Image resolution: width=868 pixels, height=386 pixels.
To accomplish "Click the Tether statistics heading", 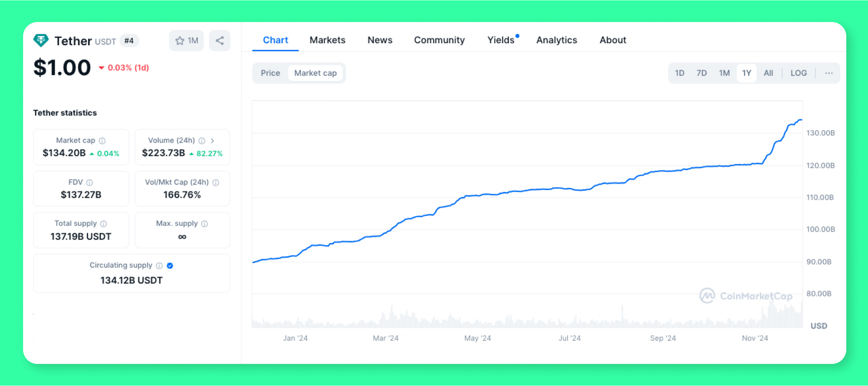I will [x=65, y=113].
